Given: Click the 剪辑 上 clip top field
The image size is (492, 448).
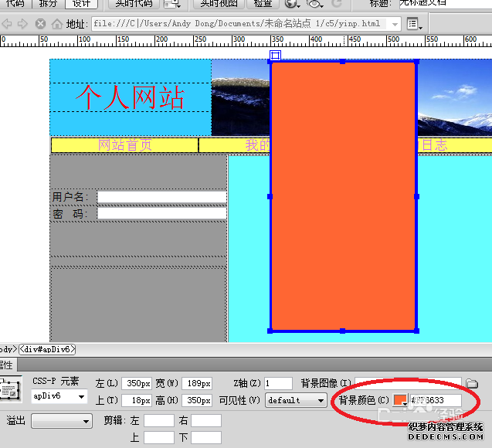Looking at the screenshot, I should pos(159,438).
